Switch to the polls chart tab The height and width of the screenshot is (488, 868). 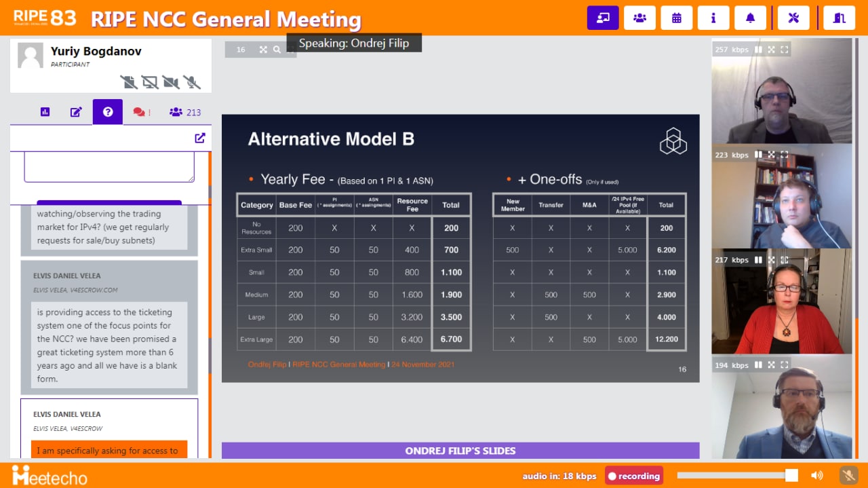[x=45, y=112]
